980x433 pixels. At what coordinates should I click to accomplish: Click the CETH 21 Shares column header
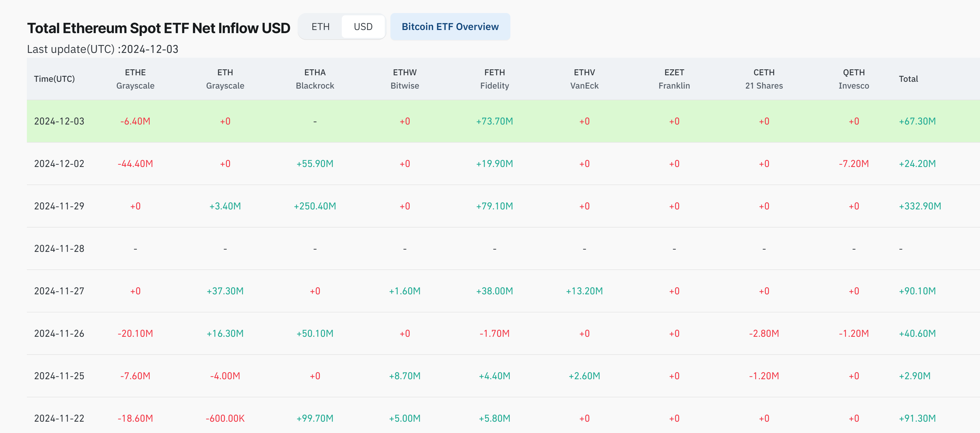coord(764,79)
